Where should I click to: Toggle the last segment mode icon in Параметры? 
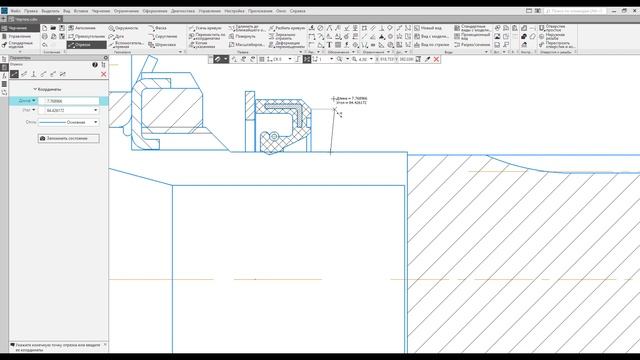[x=62, y=74]
